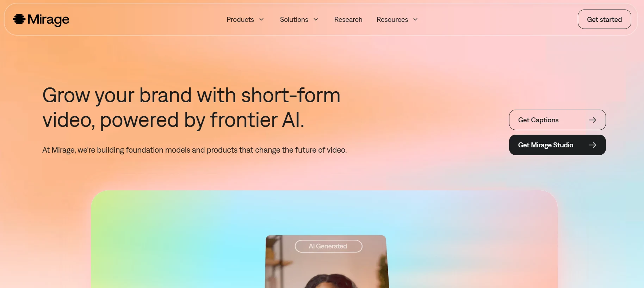This screenshot has width=644, height=288.
Task: Expand the chevron next to Resources
Action: click(x=415, y=19)
